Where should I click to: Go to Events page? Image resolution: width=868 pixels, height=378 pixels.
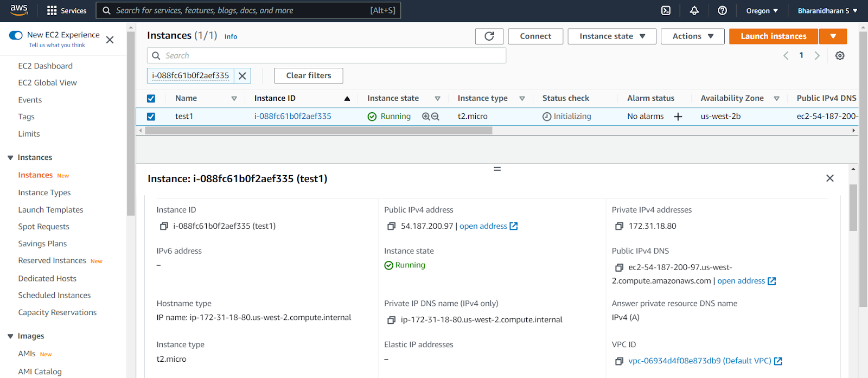[30, 100]
